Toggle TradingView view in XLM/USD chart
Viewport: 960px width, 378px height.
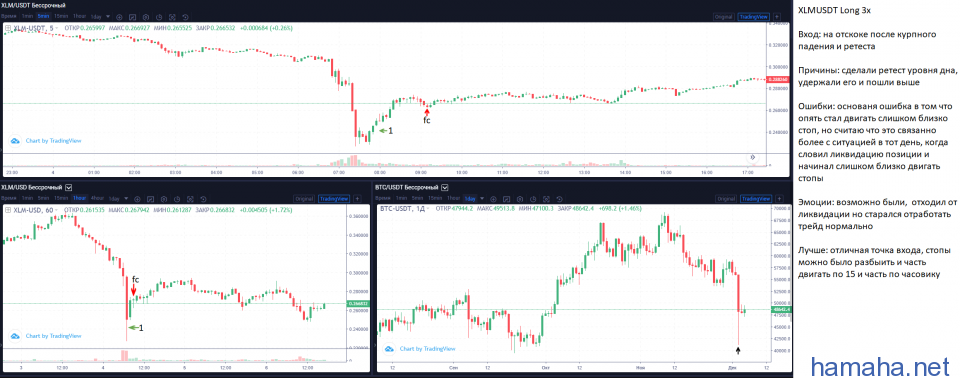[334, 198]
